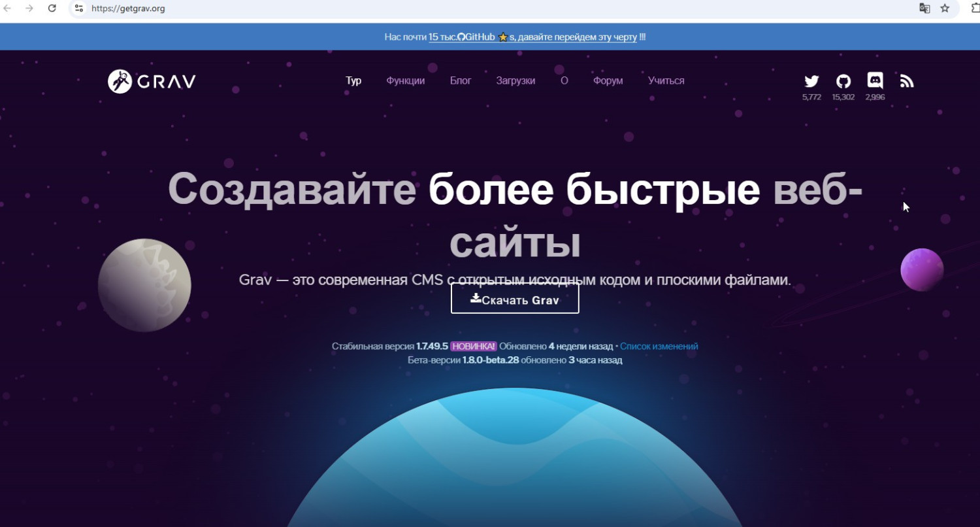Bookmark this page using the star icon

pos(945,8)
